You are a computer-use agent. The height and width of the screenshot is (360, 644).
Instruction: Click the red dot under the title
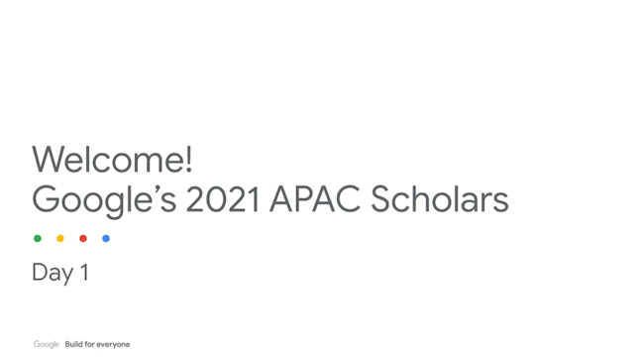click(x=83, y=238)
